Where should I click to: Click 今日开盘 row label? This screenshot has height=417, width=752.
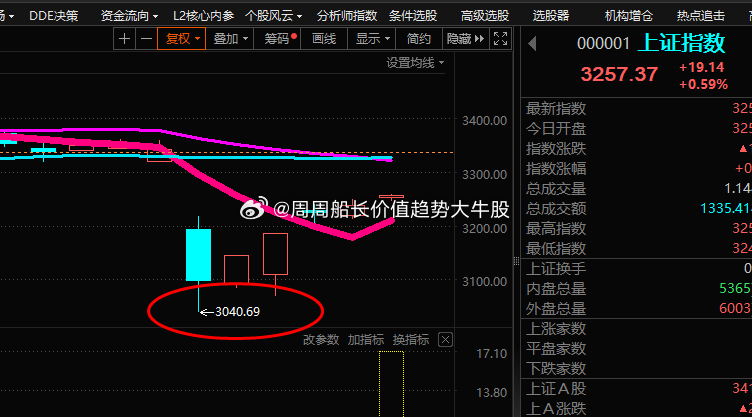tap(556, 129)
